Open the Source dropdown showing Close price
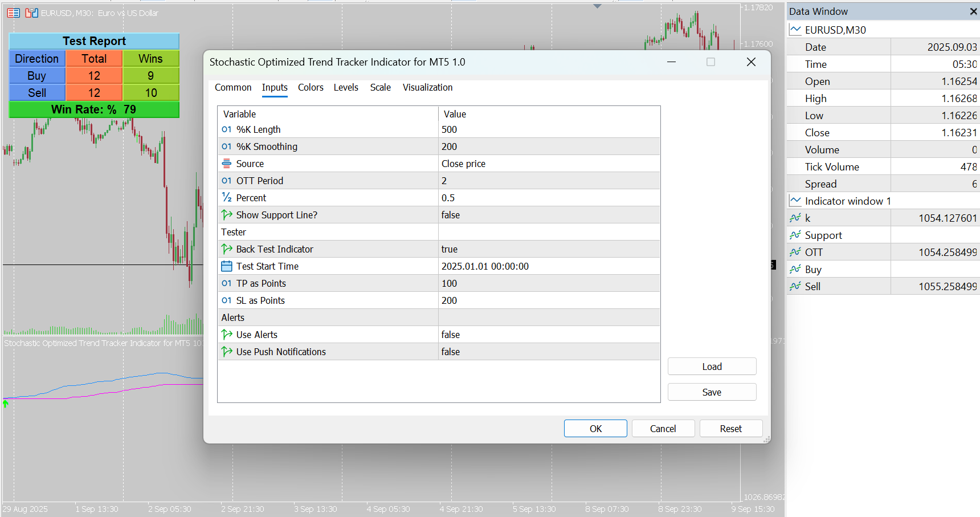Viewport: 980px width, 517px height. tap(549, 164)
